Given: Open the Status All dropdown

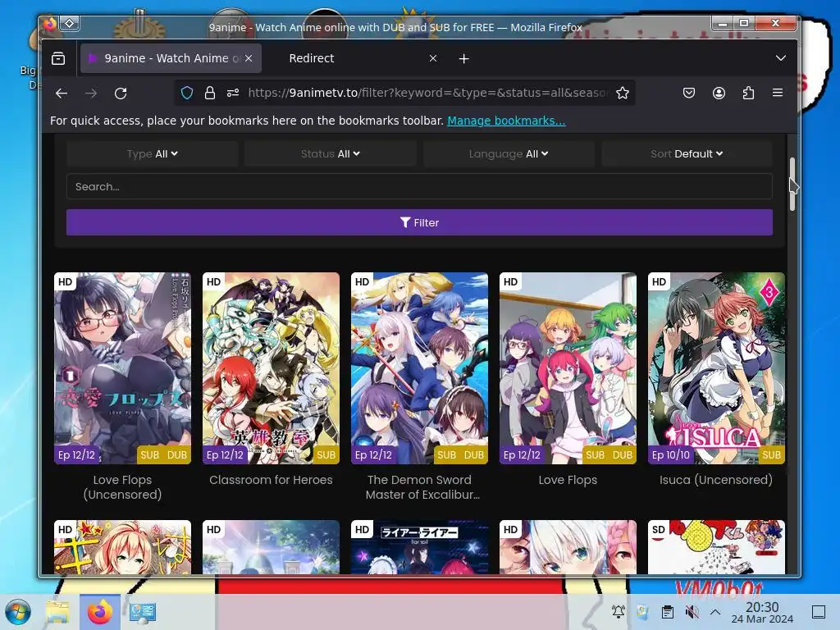Looking at the screenshot, I should [x=331, y=153].
